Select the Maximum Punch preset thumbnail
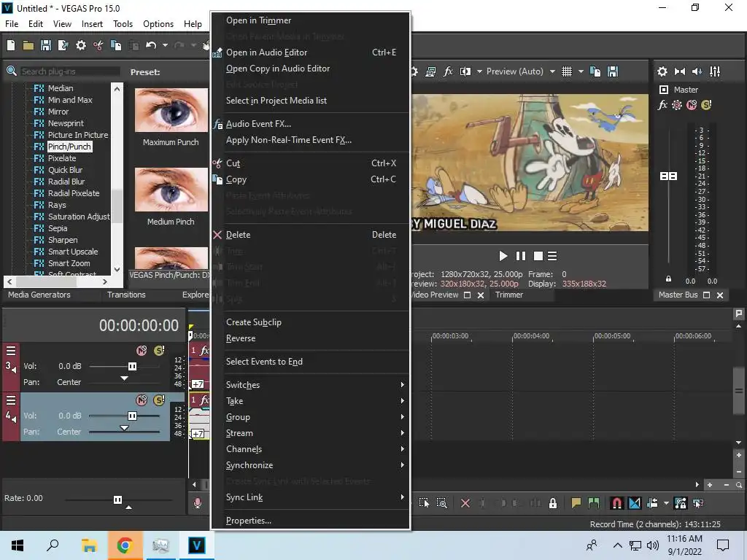Viewport: 747px width, 560px height. (171, 111)
